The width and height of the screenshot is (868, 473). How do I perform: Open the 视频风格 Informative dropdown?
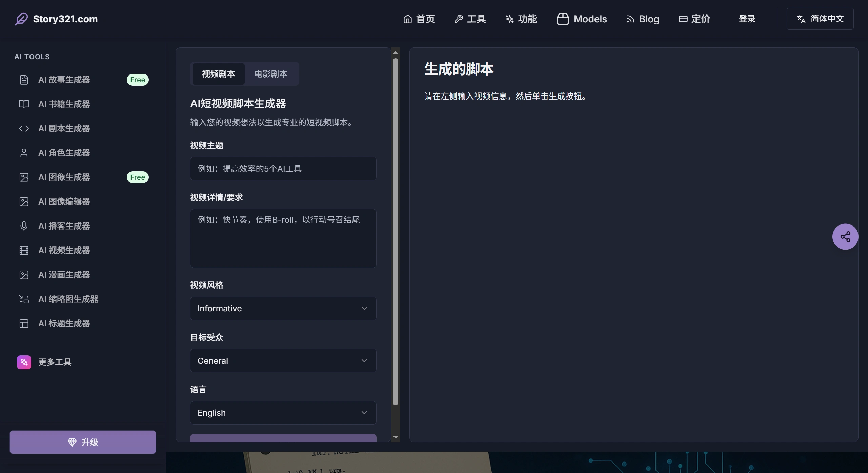pos(283,308)
